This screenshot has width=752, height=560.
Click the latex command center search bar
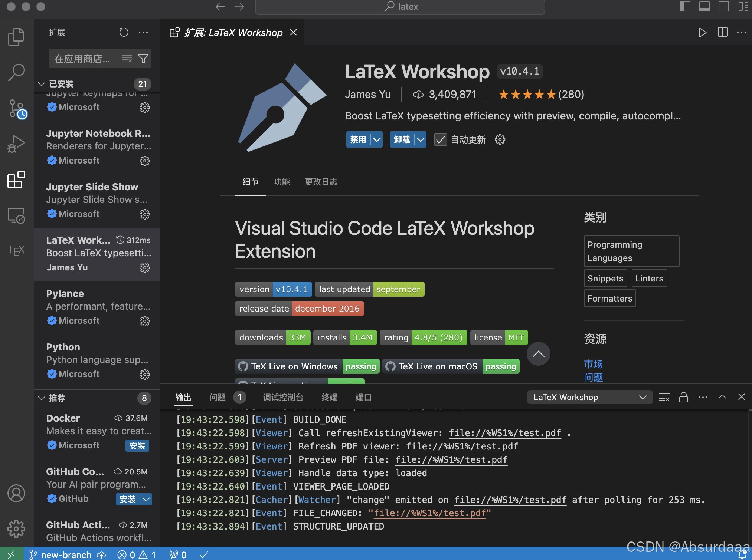coord(400,7)
